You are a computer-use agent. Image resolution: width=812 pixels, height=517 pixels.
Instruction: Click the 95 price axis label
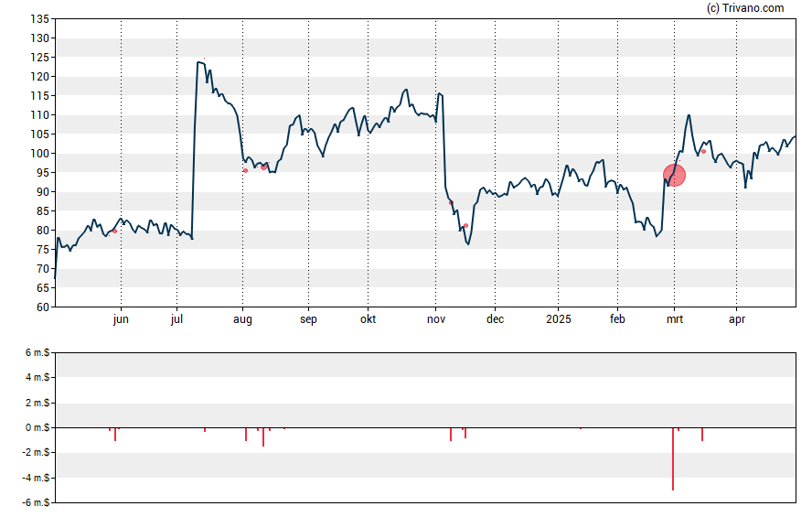(x=43, y=173)
